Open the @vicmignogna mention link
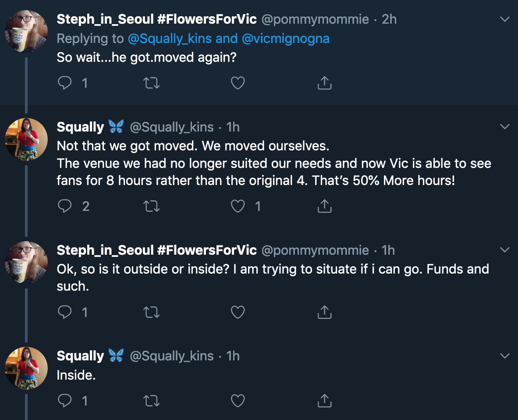Screen dimensions: 518x420 [286, 39]
